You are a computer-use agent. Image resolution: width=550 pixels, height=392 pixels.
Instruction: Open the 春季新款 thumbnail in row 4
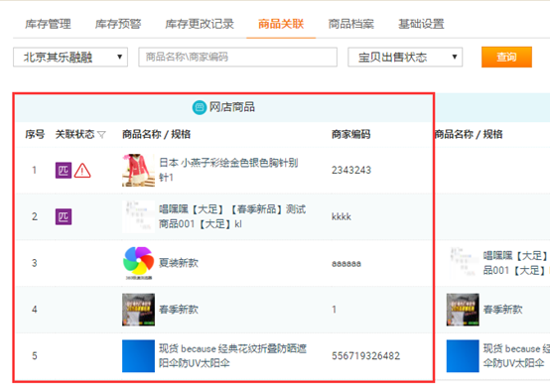point(139,310)
